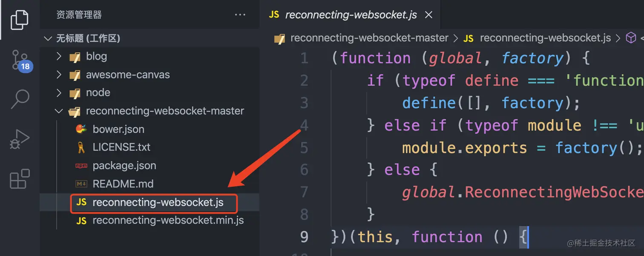The image size is (644, 256).
Task: Expand the blog folder
Action: pos(59,56)
